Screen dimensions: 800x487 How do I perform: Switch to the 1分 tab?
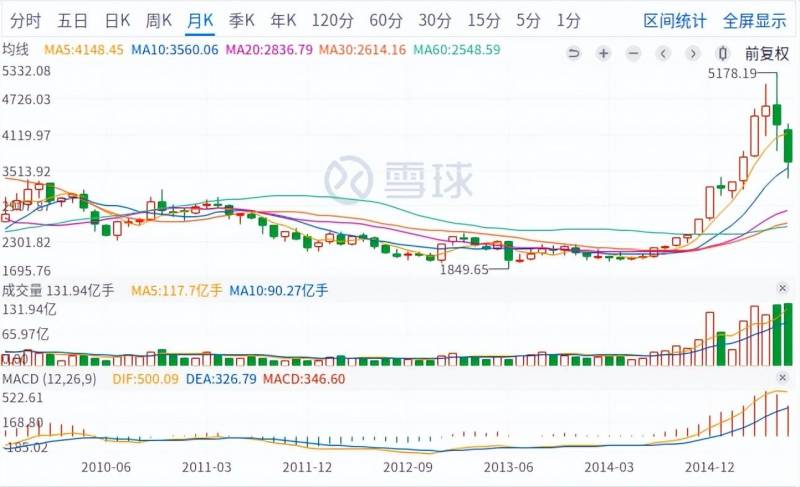tap(568, 21)
